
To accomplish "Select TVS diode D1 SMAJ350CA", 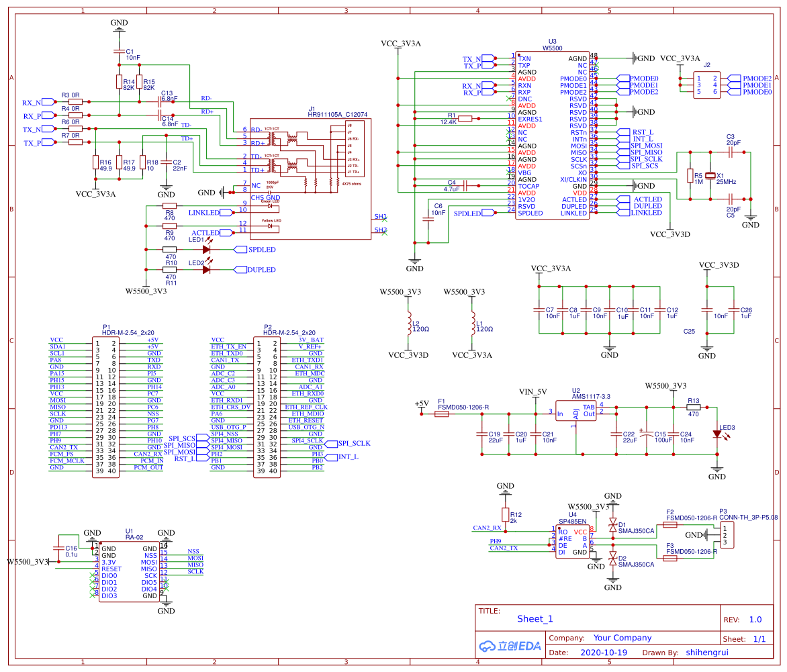I will [613, 526].
